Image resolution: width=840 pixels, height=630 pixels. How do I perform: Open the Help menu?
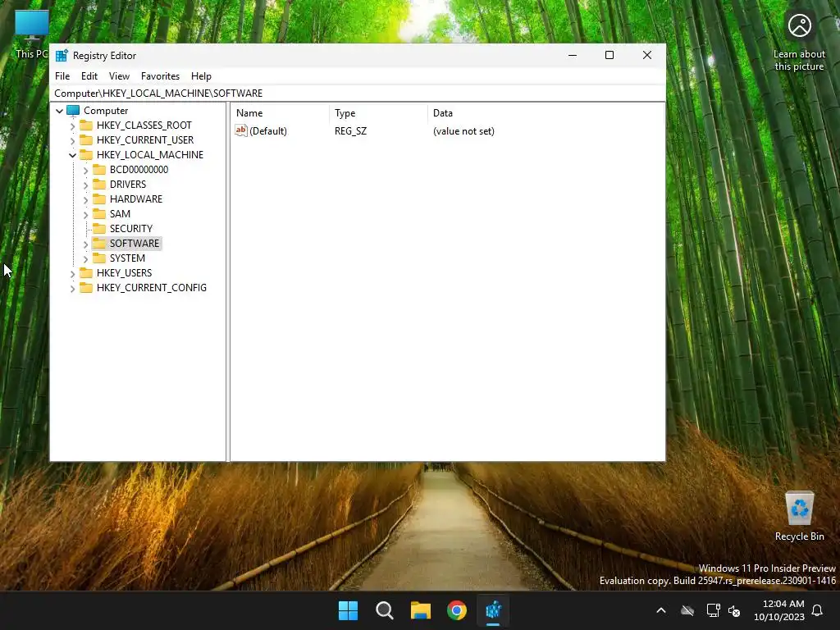(201, 76)
